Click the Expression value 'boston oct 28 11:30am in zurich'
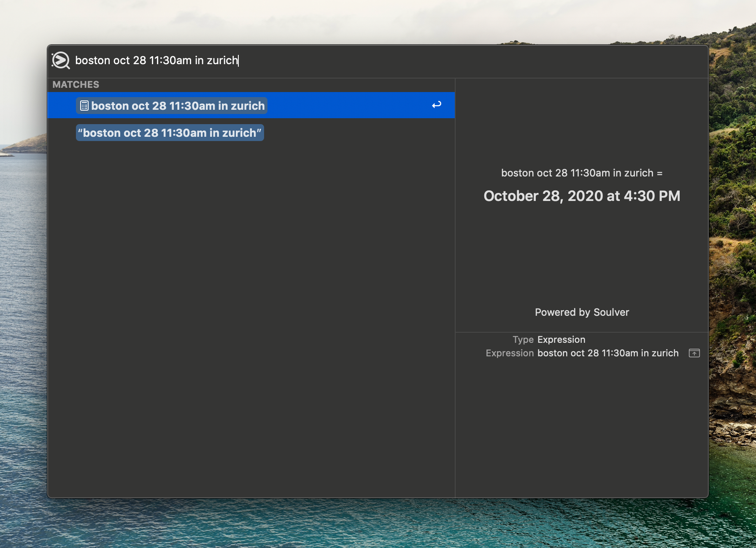Screen dimensions: 756x548 [608, 353]
